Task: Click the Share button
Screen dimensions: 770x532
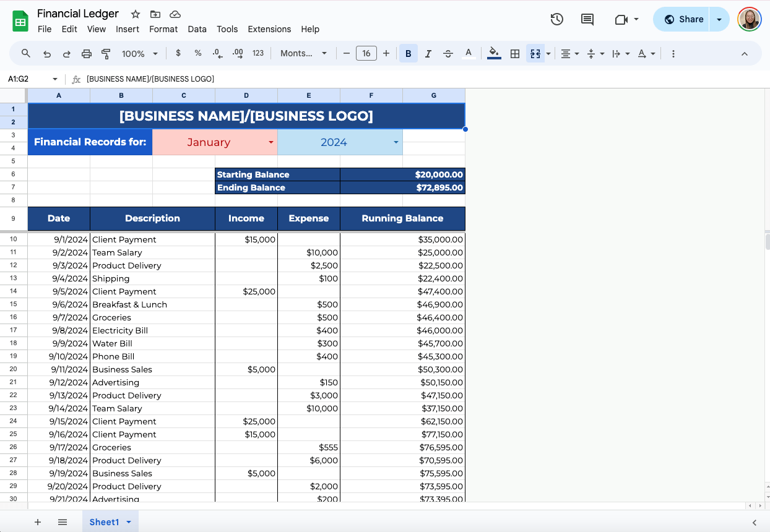Action: point(683,19)
